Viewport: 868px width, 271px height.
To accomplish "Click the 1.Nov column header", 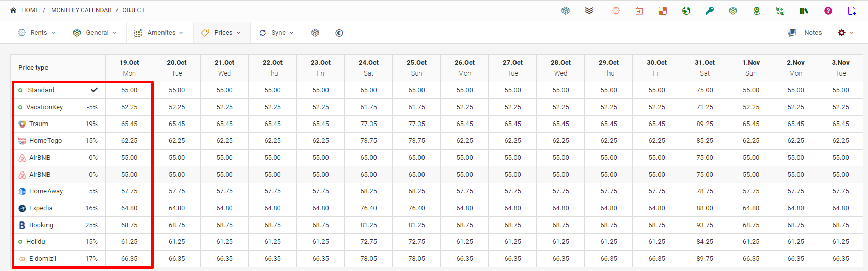I will 751,68.
